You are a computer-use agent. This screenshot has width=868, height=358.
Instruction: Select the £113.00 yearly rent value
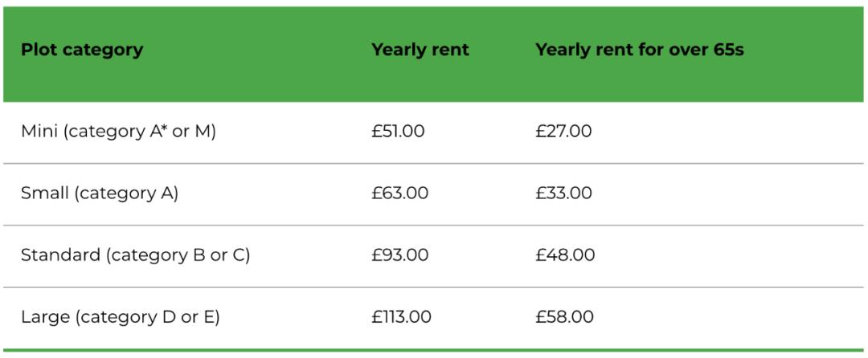coord(401,317)
